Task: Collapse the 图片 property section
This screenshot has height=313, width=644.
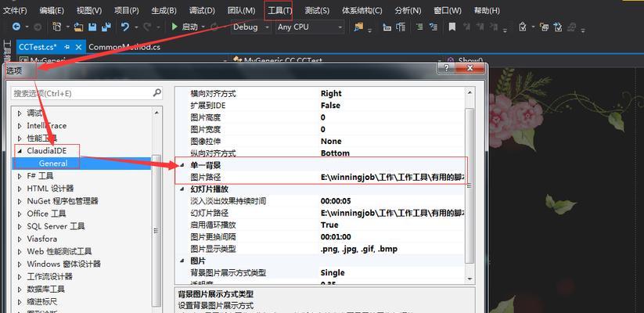Action: tap(182, 261)
